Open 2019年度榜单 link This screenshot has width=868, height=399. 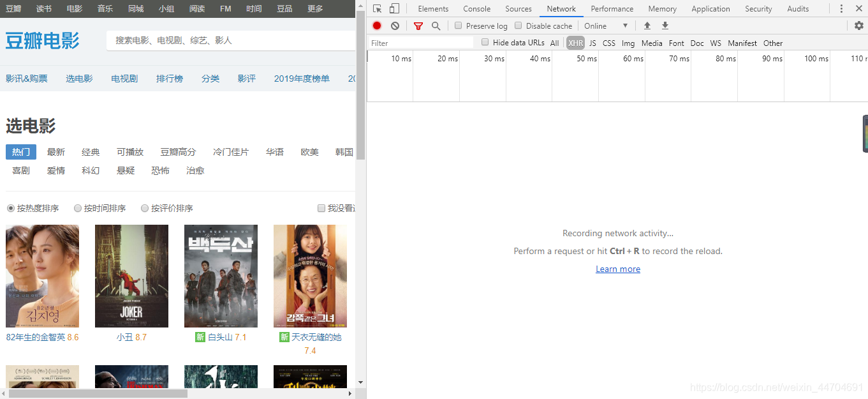pyautogui.click(x=302, y=79)
